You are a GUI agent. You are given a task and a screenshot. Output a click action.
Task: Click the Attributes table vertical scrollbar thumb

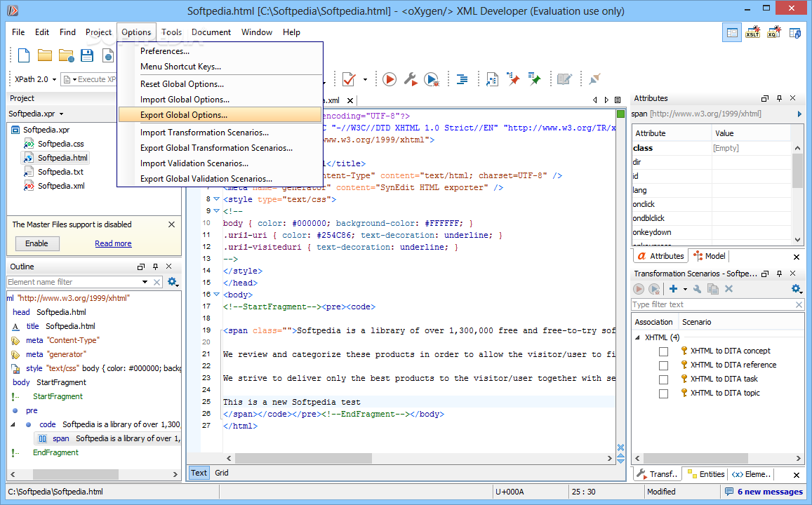(797, 170)
